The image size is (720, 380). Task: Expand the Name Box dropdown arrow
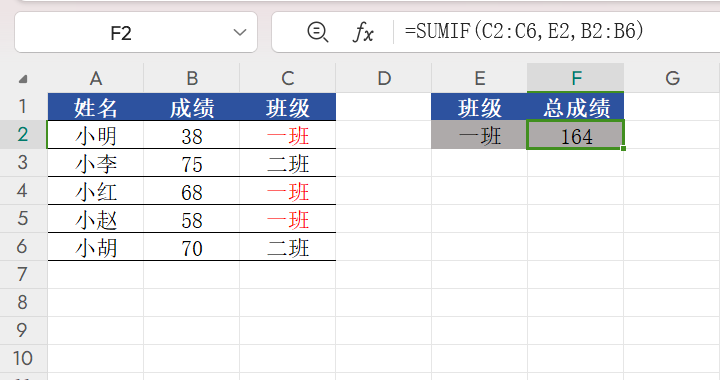240,33
